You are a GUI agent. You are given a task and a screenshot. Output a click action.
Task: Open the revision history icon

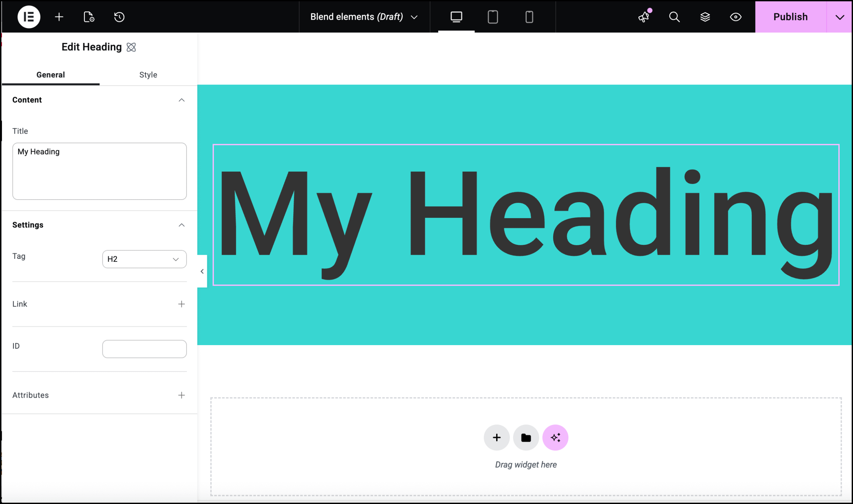pyautogui.click(x=119, y=17)
